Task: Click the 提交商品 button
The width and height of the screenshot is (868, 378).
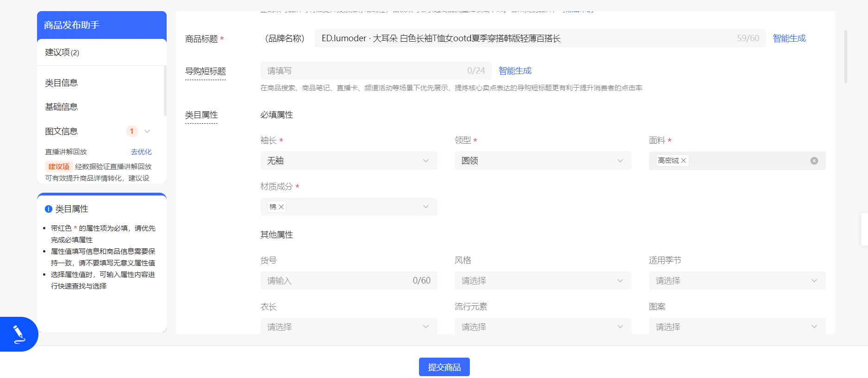Action: [444, 367]
